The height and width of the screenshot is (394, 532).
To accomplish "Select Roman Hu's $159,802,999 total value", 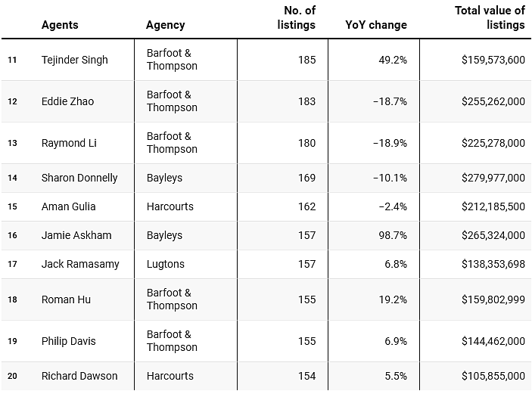I will [x=493, y=299].
